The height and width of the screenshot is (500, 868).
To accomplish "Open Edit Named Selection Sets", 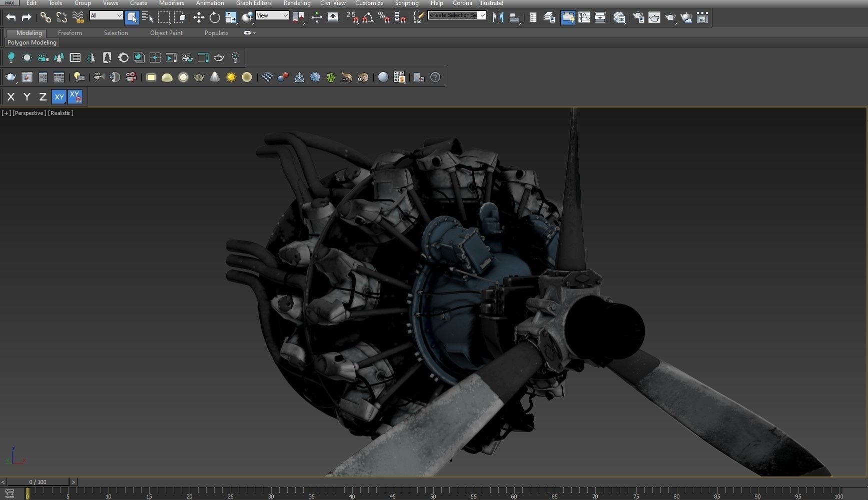I will pos(418,17).
